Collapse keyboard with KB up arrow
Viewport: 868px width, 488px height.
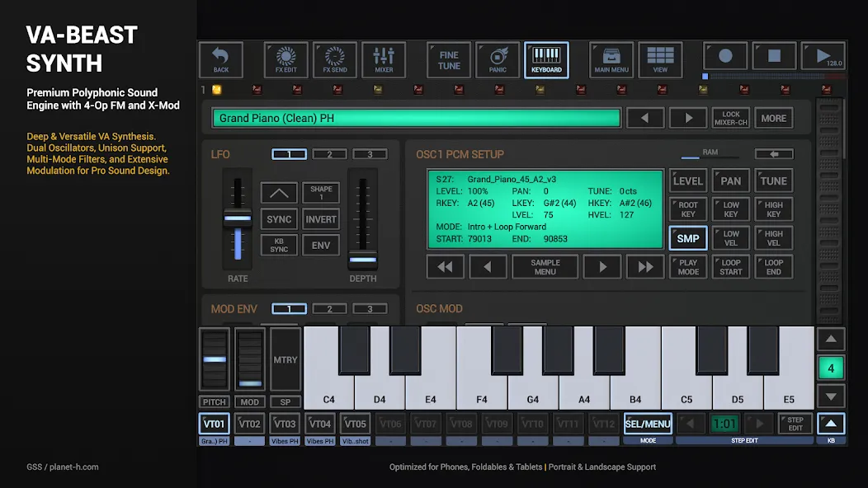coord(831,424)
